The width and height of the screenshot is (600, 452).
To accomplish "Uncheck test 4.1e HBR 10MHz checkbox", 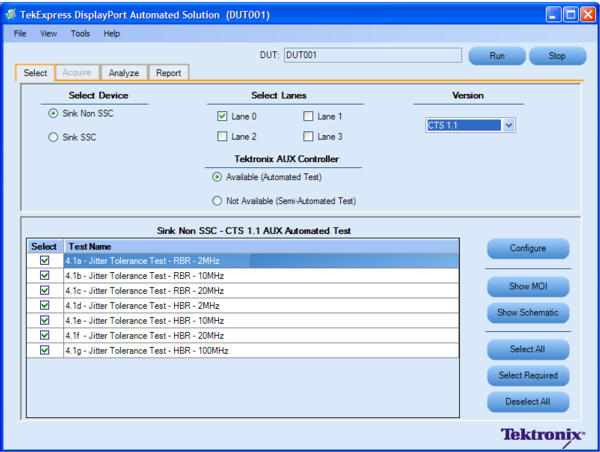I will click(x=45, y=320).
